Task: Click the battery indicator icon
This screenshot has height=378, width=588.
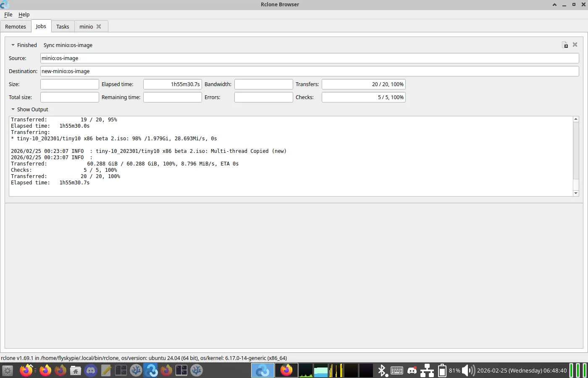Action: pos(442,370)
